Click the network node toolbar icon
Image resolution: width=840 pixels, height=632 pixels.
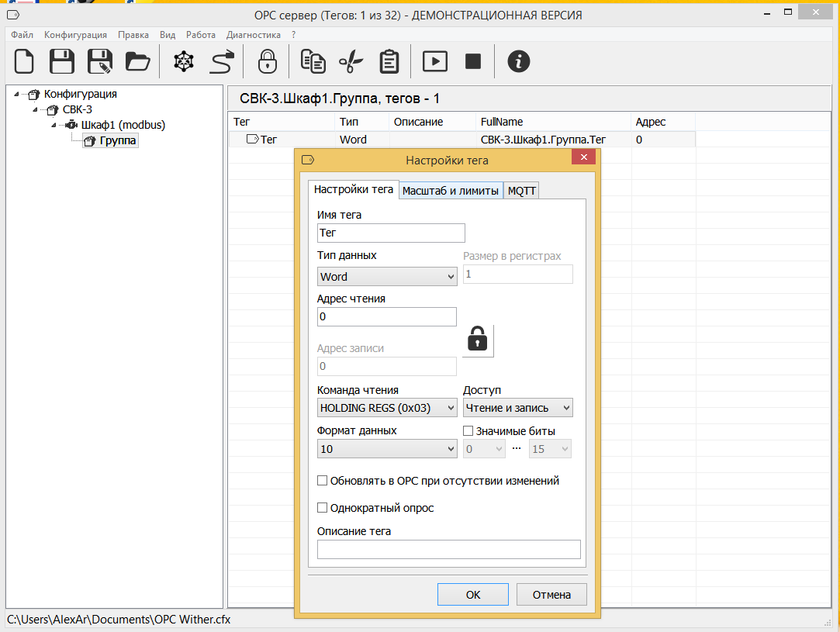coord(184,61)
